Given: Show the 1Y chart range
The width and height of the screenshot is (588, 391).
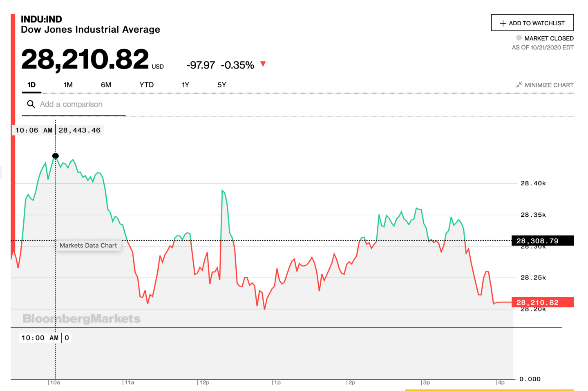Looking at the screenshot, I should coord(186,85).
